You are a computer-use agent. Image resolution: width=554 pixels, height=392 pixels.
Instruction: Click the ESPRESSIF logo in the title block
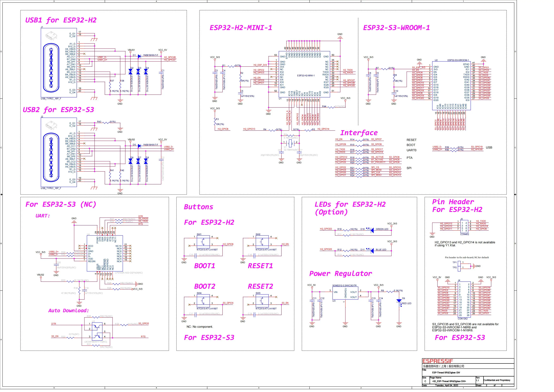pyautogui.click(x=438, y=361)
